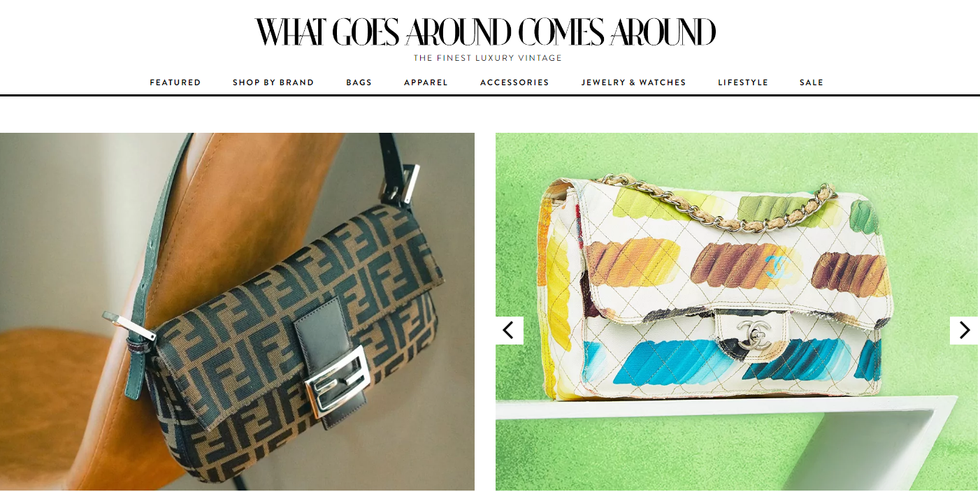Open the colorful Chanel flap bag banner
Viewport: 980px width, 492px height.
click(737, 312)
